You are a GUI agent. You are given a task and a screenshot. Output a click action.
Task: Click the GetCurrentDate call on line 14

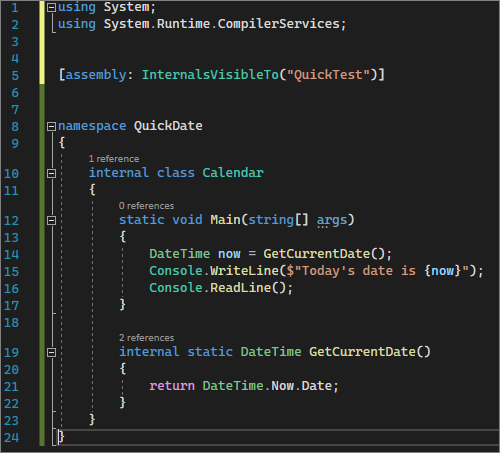[317, 254]
